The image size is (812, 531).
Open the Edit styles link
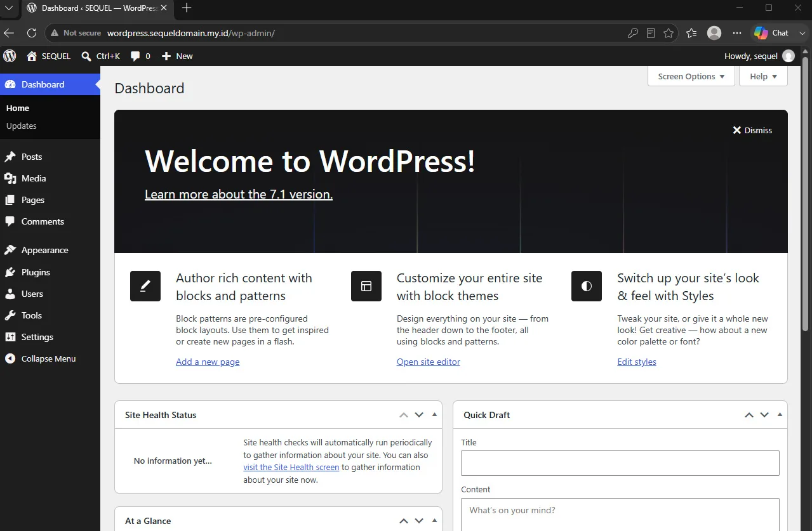pos(637,362)
